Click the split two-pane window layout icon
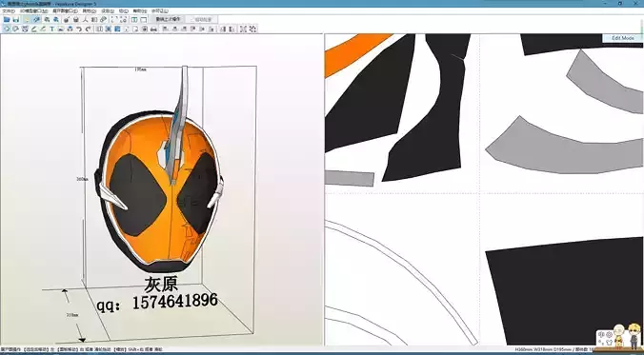Screen dimensions: 644x355 pos(134,19)
